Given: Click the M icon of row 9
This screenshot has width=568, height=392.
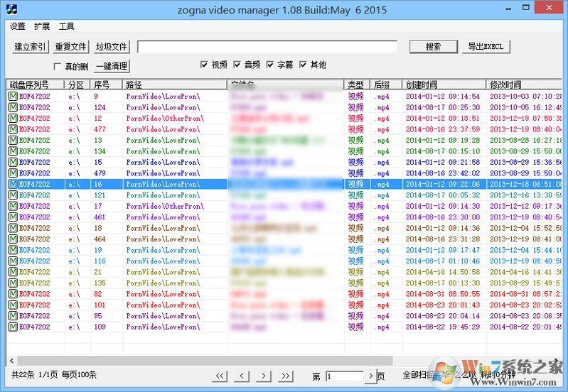Looking at the screenshot, I should click(x=13, y=97).
